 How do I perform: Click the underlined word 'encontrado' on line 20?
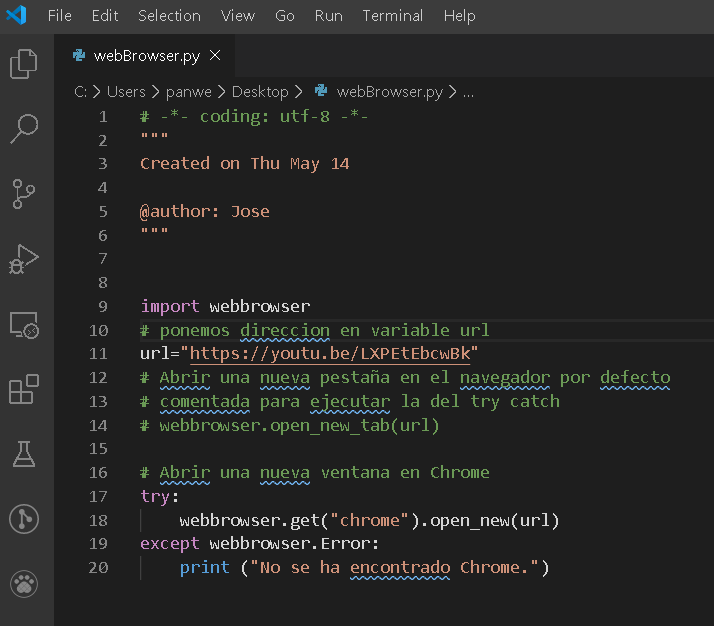click(400, 567)
